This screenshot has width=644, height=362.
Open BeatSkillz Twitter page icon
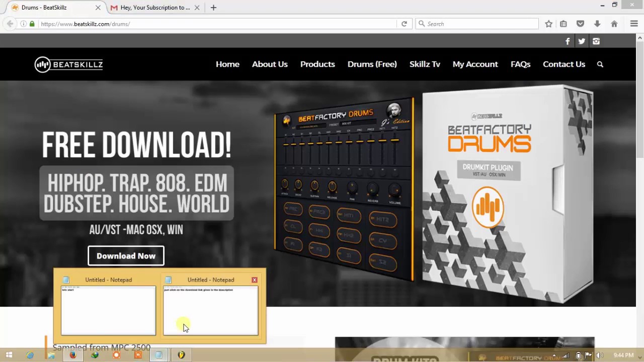[x=582, y=41]
